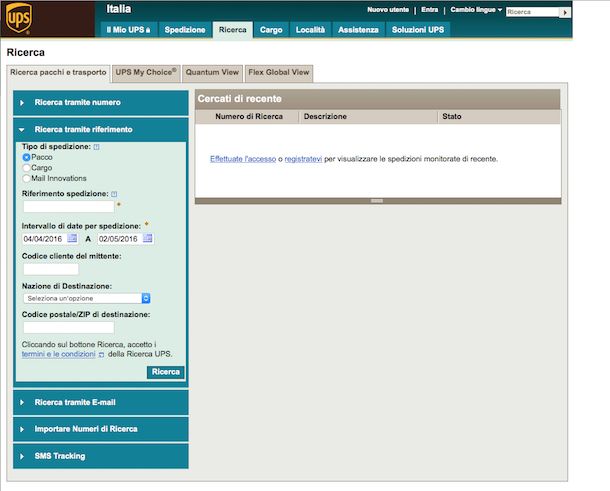
Task: Select Ricerca navigation tab
Action: click(233, 30)
